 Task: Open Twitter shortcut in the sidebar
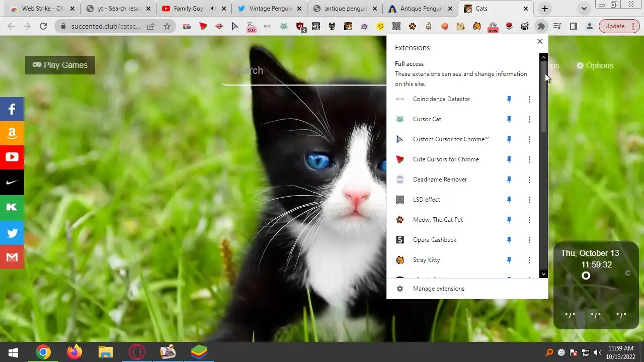click(12, 233)
